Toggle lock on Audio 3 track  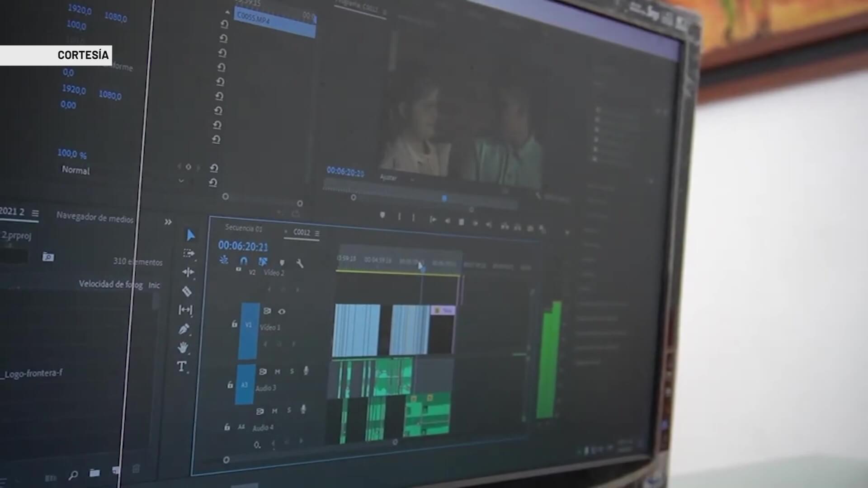230,385
